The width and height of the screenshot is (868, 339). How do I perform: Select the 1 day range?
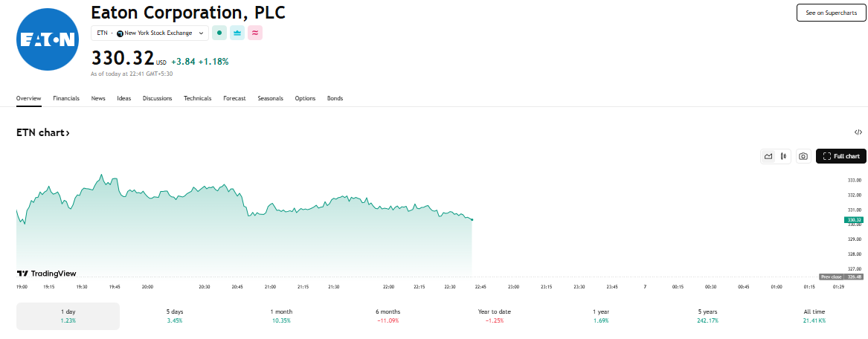(x=68, y=317)
